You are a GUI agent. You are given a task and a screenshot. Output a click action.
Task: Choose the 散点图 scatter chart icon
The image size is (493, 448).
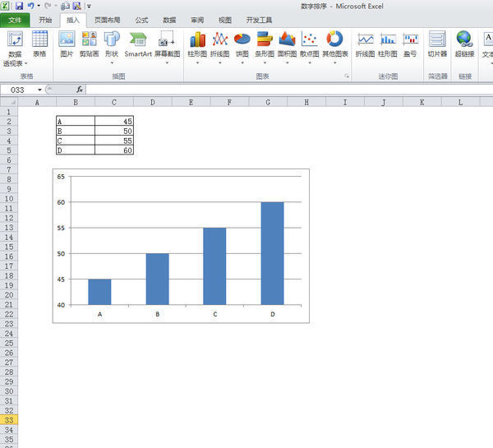[309, 43]
